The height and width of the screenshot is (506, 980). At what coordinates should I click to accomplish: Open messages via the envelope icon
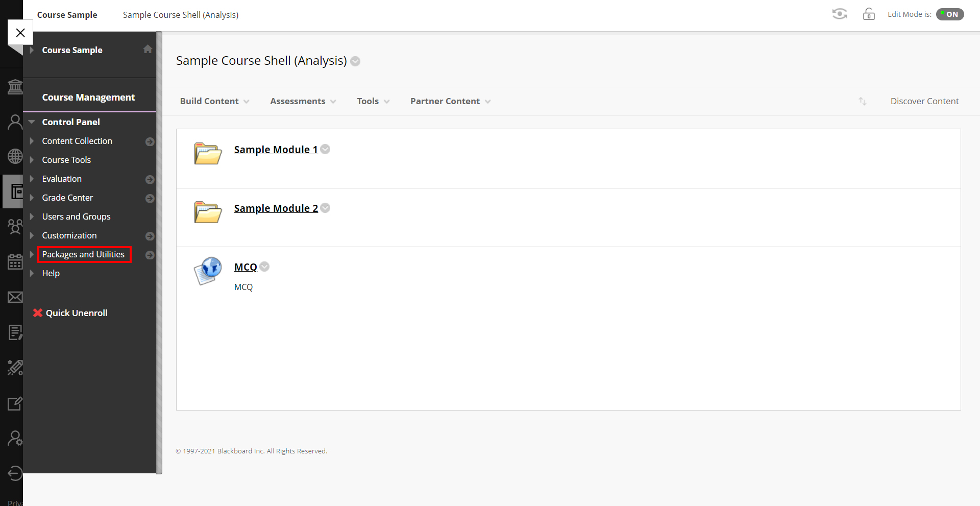tap(15, 297)
